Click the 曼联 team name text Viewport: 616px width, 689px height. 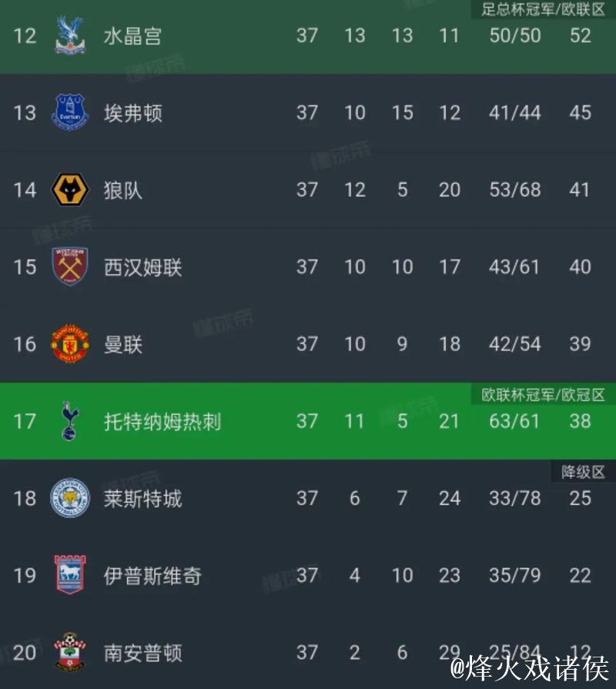pyautogui.click(x=123, y=345)
